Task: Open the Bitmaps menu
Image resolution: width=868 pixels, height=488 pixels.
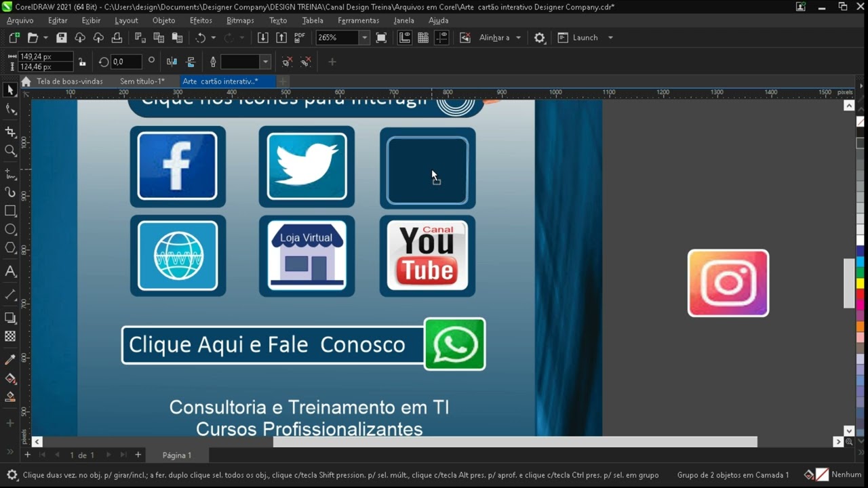Action: coord(240,20)
